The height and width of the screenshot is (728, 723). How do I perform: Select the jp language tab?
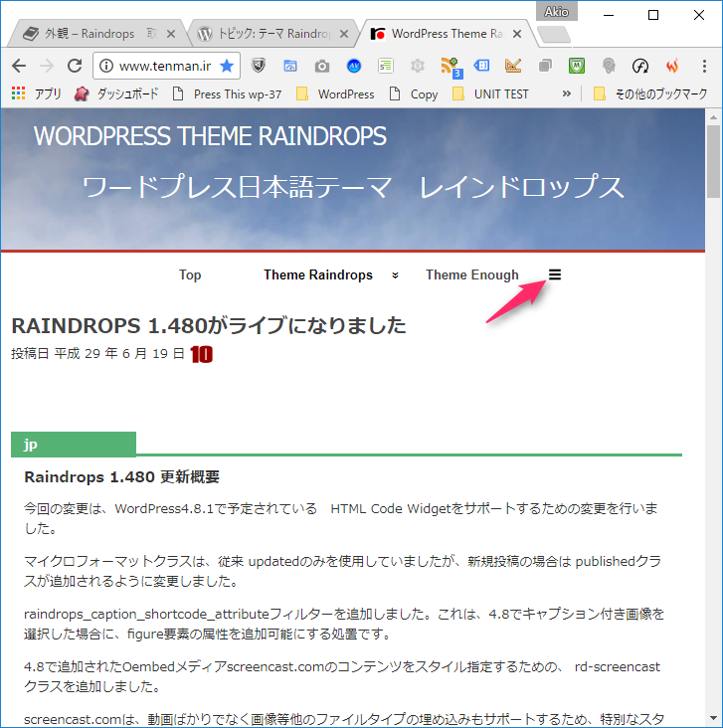click(x=74, y=445)
